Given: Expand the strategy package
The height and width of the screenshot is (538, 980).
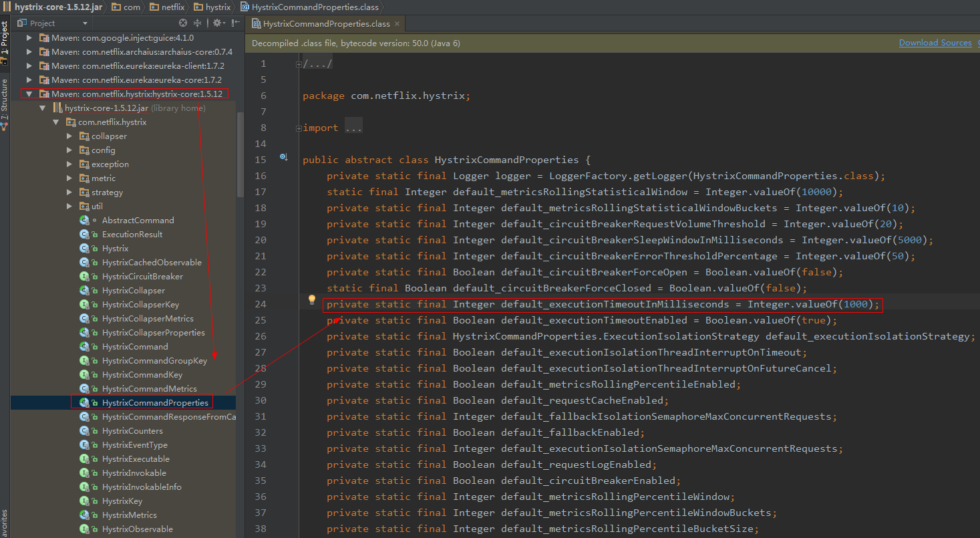Looking at the screenshot, I should click(69, 192).
